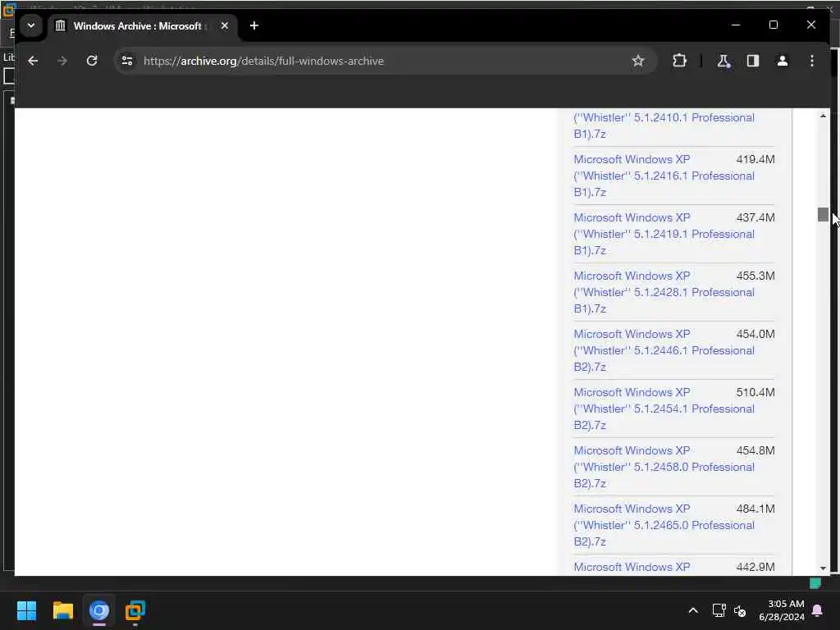Toggle the browser side panel
This screenshot has width=840, height=630.
click(753, 61)
